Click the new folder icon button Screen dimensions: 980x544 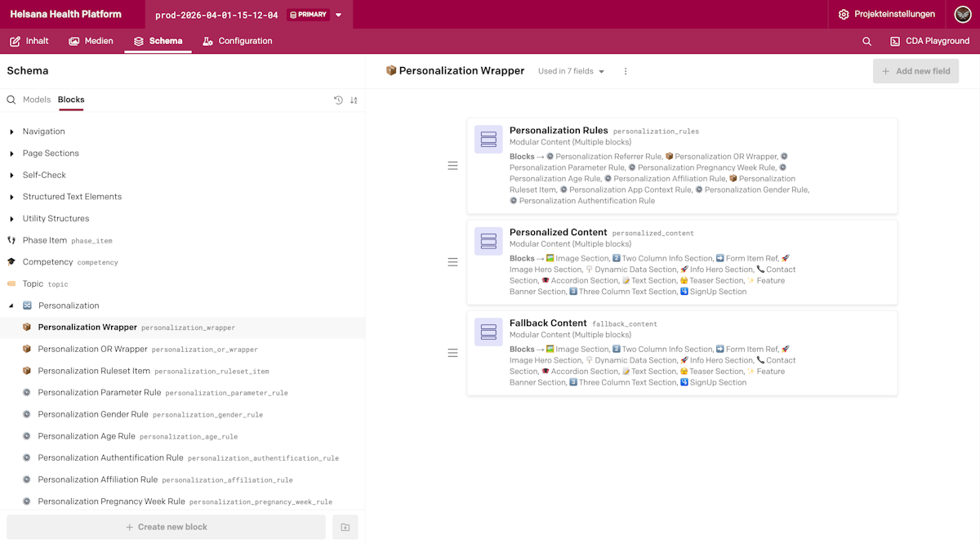pyautogui.click(x=345, y=527)
